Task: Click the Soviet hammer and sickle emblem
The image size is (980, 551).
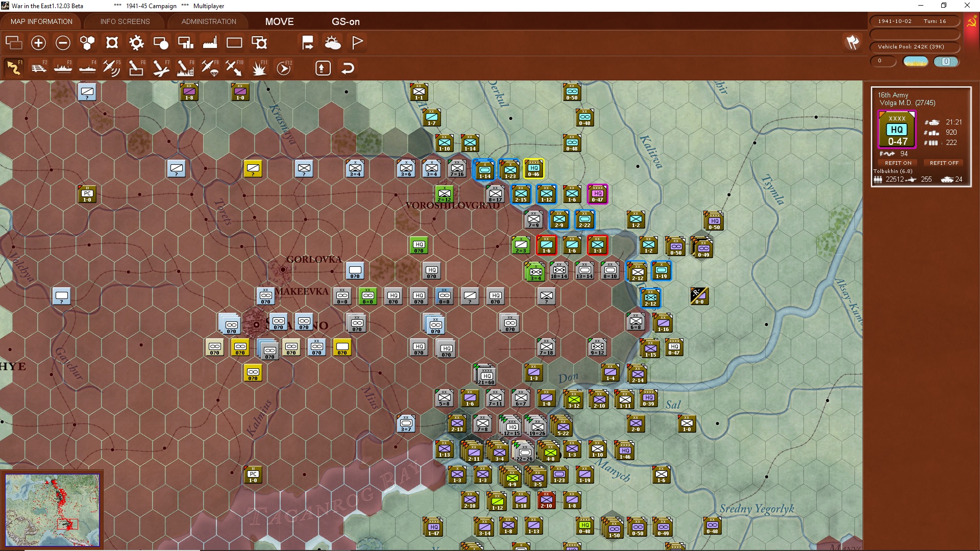Action: (x=971, y=21)
